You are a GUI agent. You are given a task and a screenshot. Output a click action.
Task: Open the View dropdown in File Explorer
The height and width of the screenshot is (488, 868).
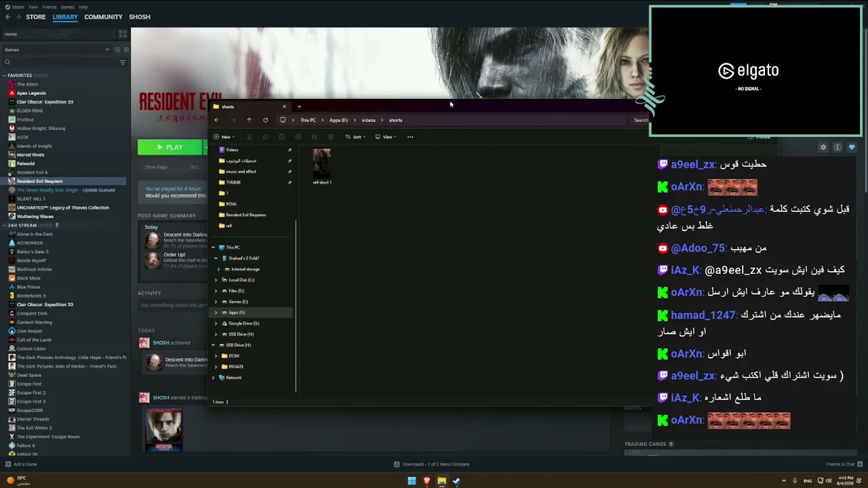tap(385, 137)
